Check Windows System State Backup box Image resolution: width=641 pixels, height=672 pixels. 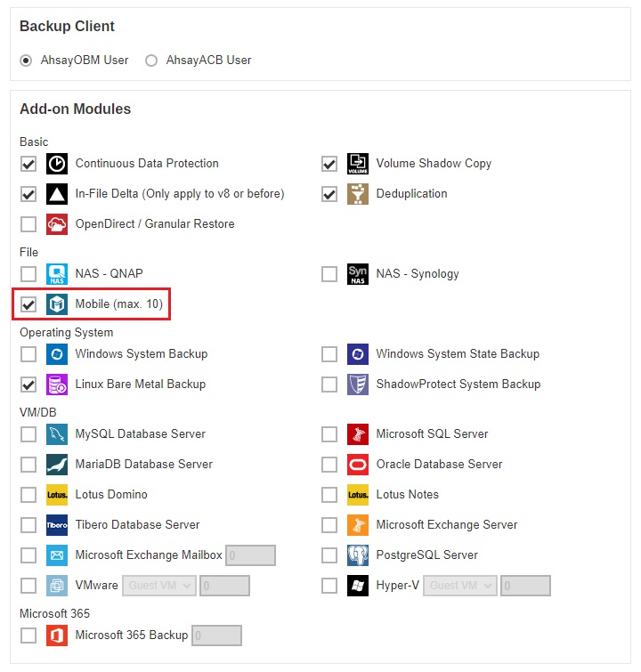click(329, 354)
